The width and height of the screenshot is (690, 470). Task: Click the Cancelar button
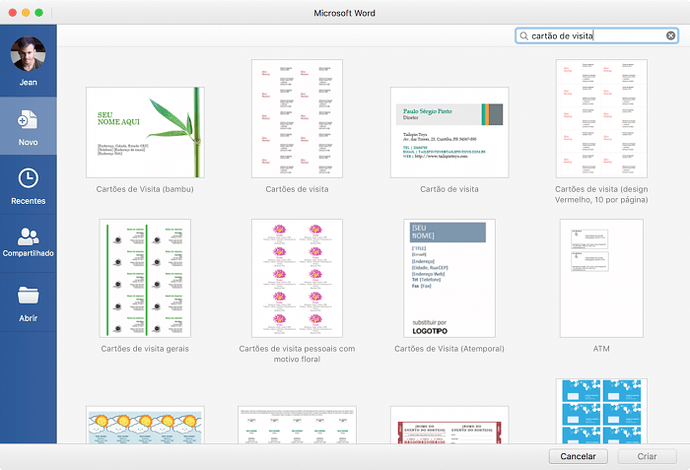578,456
